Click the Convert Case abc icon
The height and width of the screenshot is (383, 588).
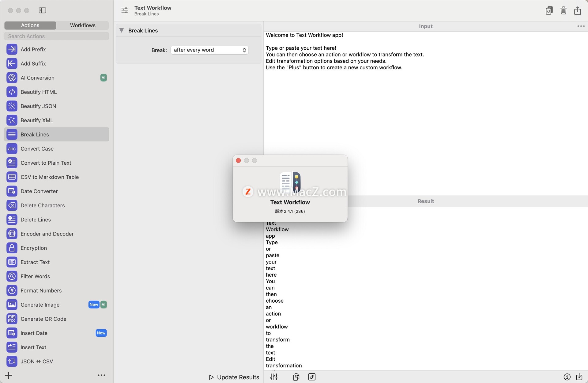click(x=12, y=149)
